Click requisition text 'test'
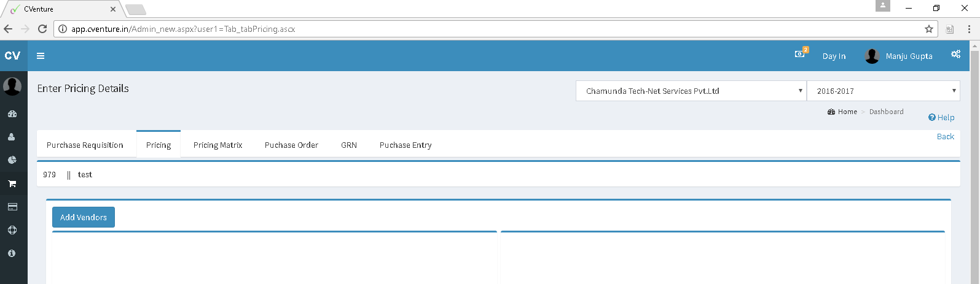The image size is (980, 284). click(85, 175)
